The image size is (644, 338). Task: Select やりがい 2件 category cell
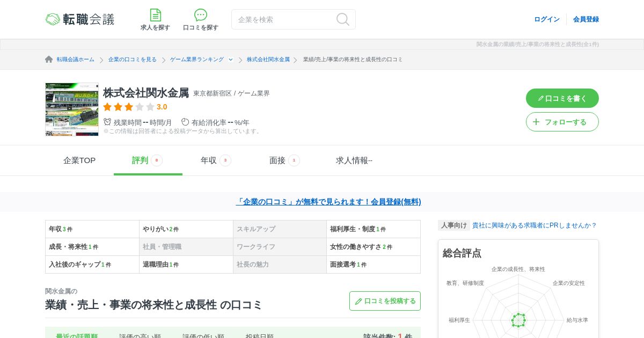[186, 229]
